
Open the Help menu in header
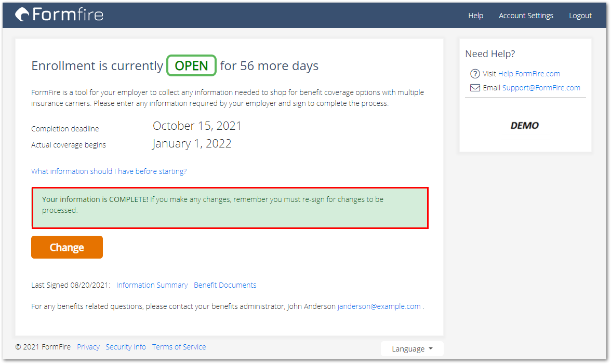[x=475, y=16]
